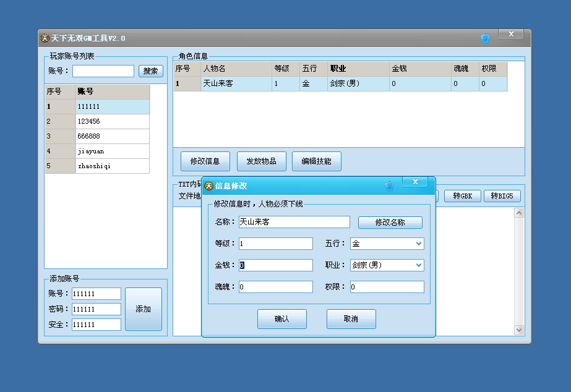Click the 天 logo icon in 信息修改 dialog title
Viewport: 571px width, 392px height.
click(x=208, y=186)
